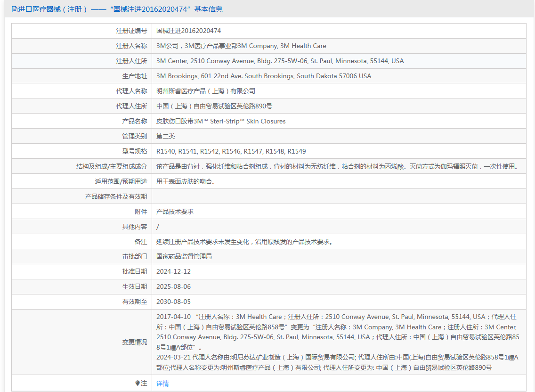Click the 2017-04-10 change record entry

point(338,332)
